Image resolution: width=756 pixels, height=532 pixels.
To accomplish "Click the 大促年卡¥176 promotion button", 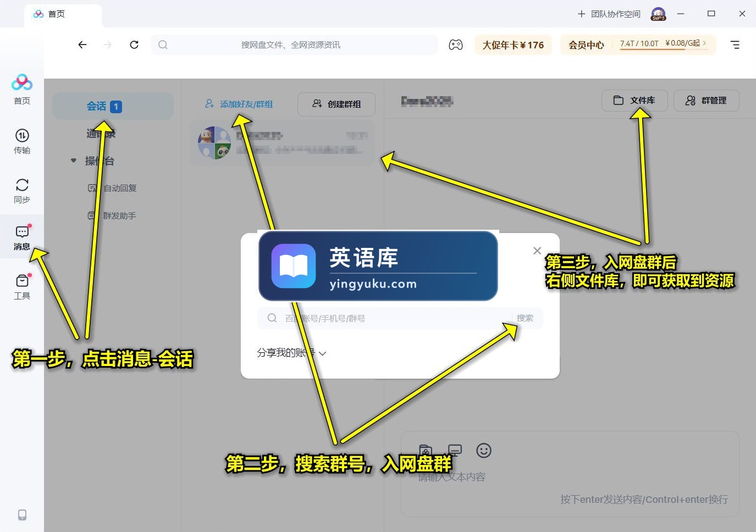I will click(x=513, y=45).
